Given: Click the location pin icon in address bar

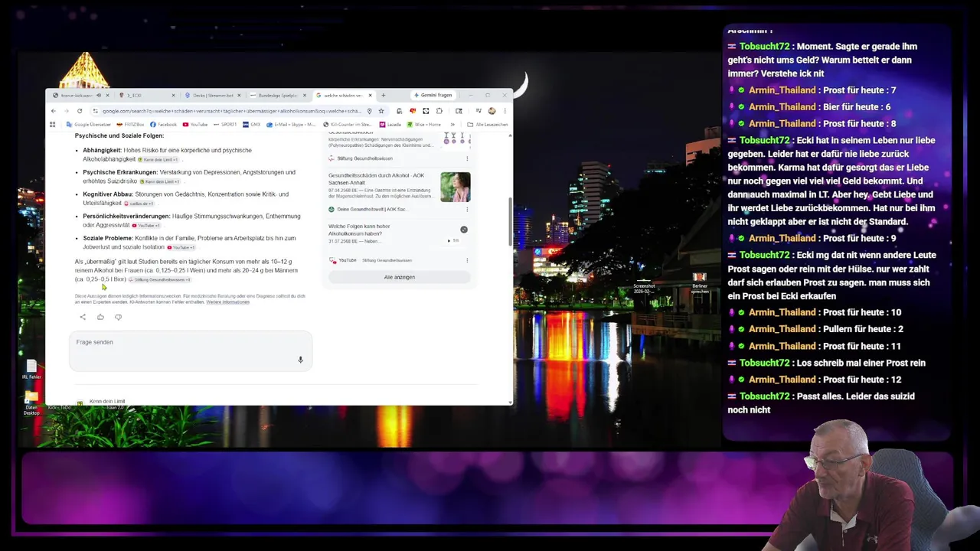Looking at the screenshot, I should tap(369, 111).
